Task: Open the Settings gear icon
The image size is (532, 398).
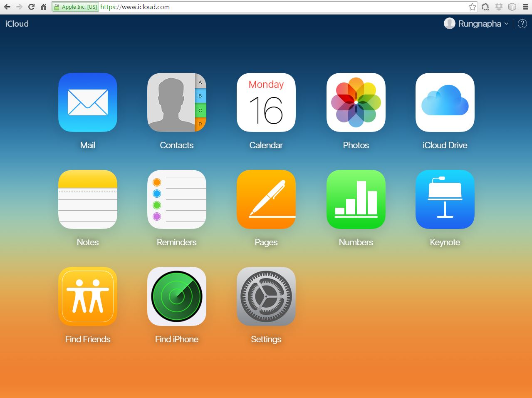Action: pos(266,296)
